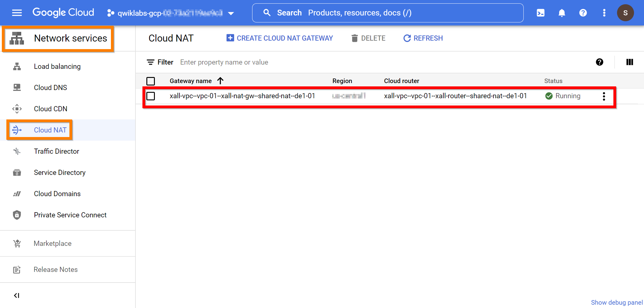
Task: Click the Status column header
Action: point(553,81)
